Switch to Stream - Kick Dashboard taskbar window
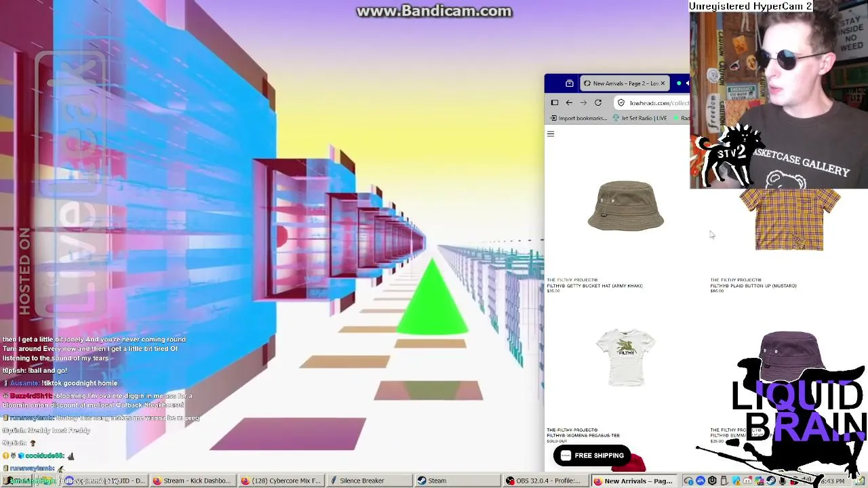Image resolution: width=868 pixels, height=488 pixels. (192, 481)
